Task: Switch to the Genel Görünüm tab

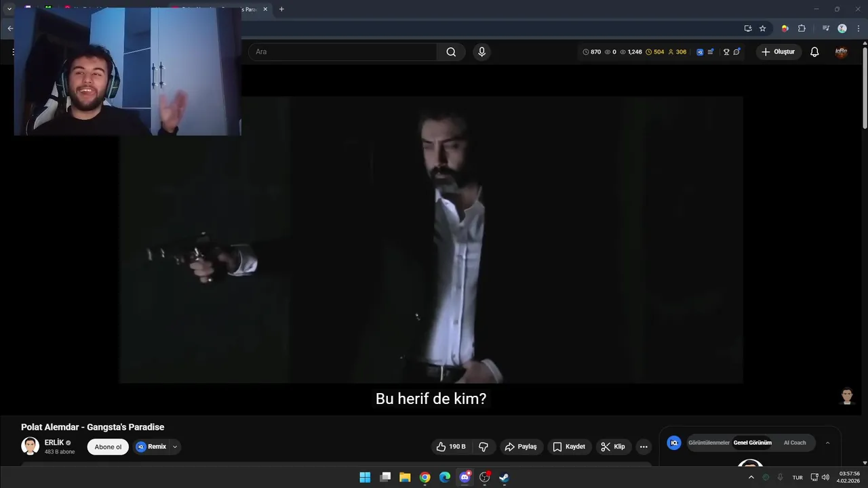Action: coord(752,443)
